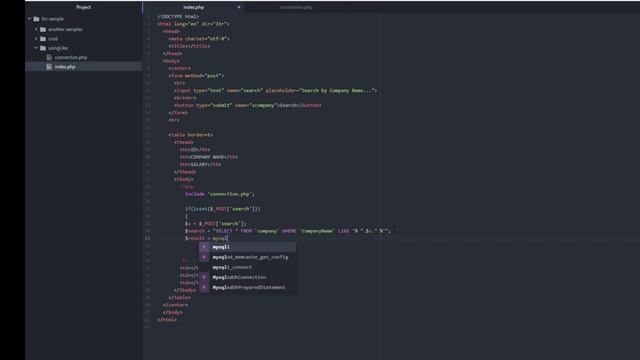Choose the MysqlndUhConnection suggestion
The width and height of the screenshot is (640, 360).
click(x=247, y=277)
